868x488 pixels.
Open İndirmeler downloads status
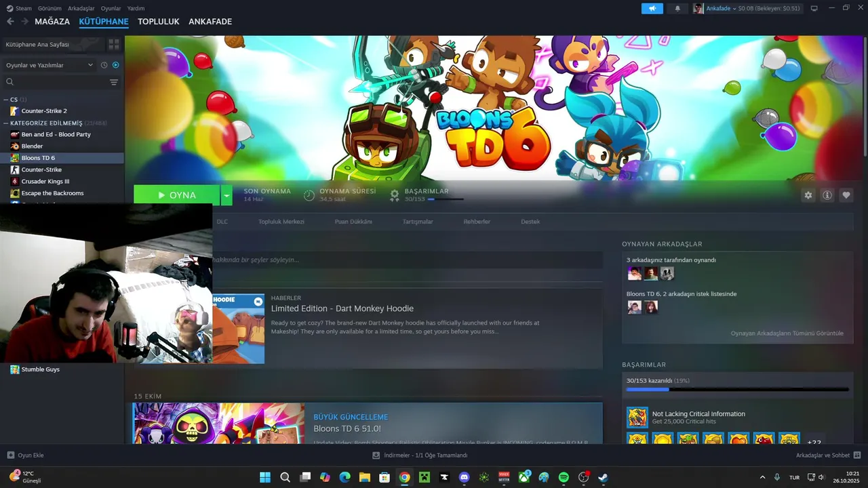point(420,455)
